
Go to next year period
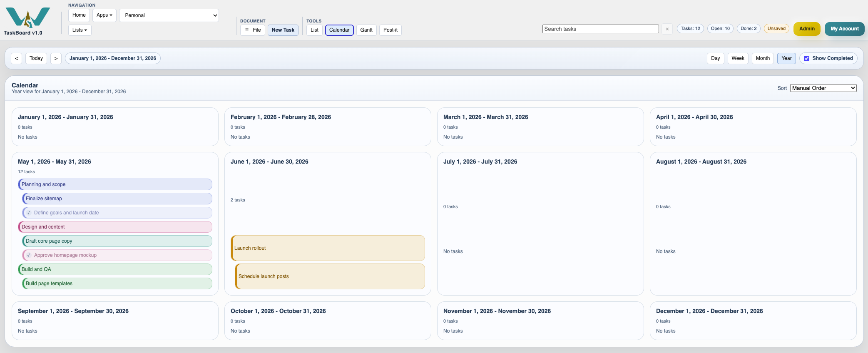pyautogui.click(x=56, y=58)
